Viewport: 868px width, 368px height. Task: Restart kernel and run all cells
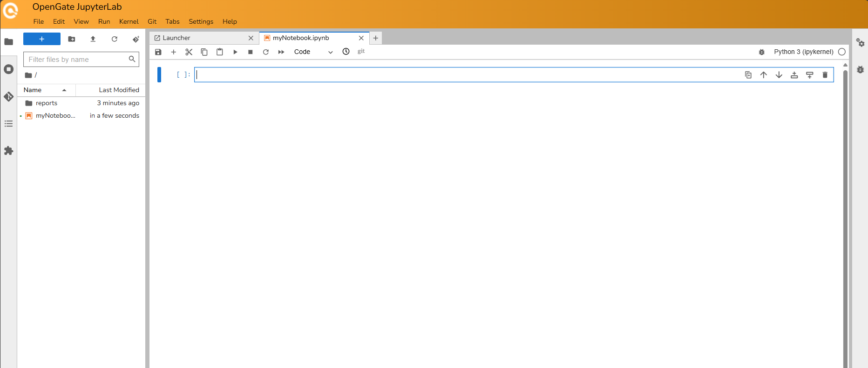click(281, 52)
